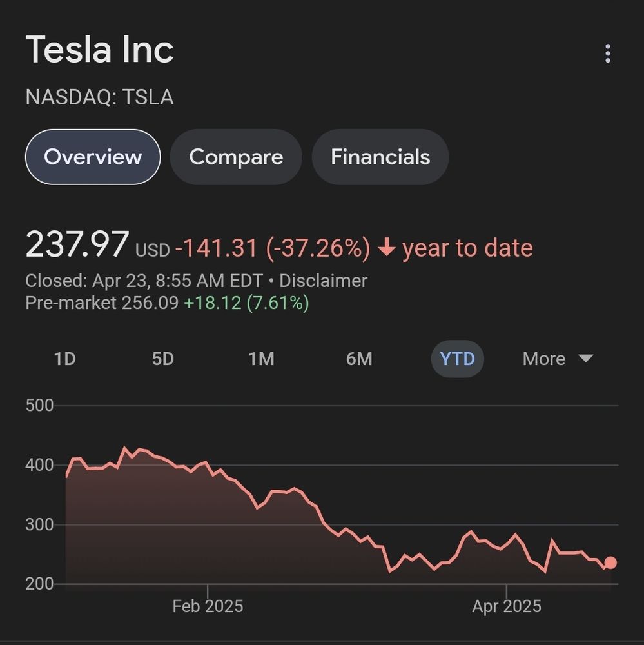This screenshot has width=644, height=645.
Task: Select the 1D time range
Action: pos(65,359)
